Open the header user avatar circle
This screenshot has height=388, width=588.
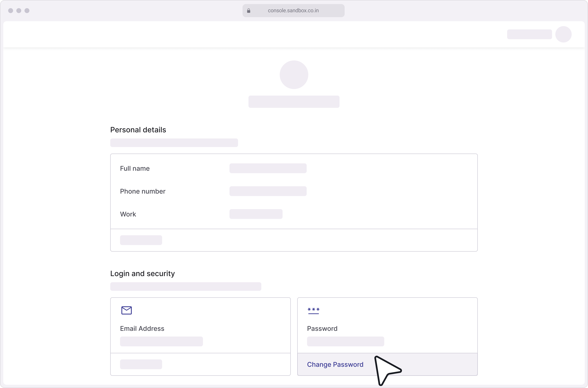(x=563, y=34)
